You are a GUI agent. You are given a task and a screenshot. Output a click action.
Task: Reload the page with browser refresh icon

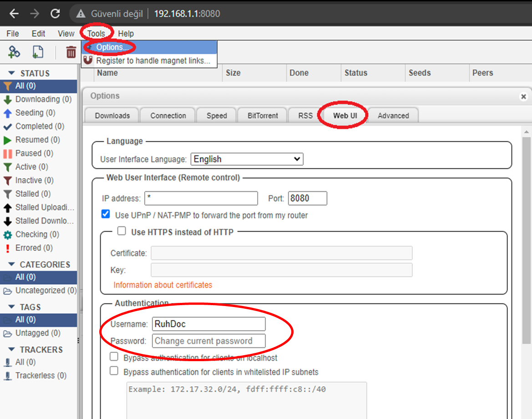(56, 14)
